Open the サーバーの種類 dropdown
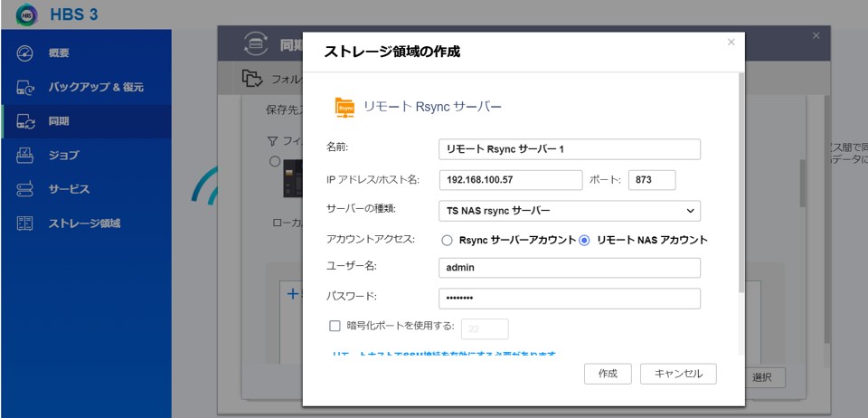The image size is (868, 418). tap(570, 211)
